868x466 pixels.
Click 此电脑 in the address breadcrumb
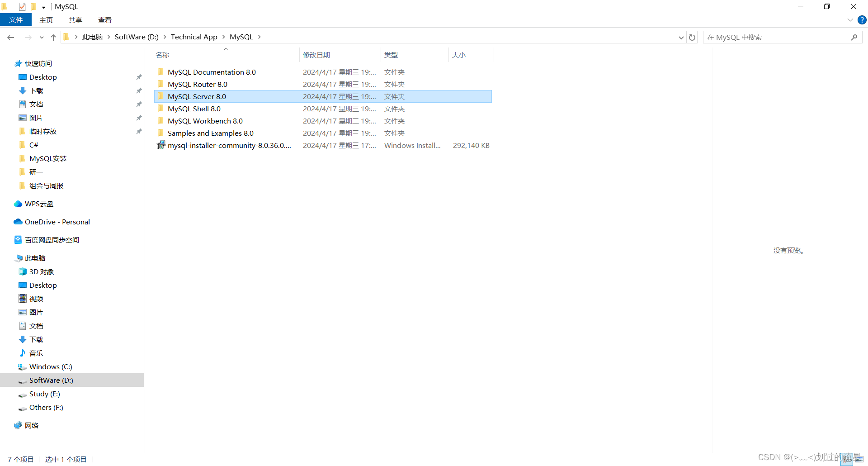tap(93, 37)
